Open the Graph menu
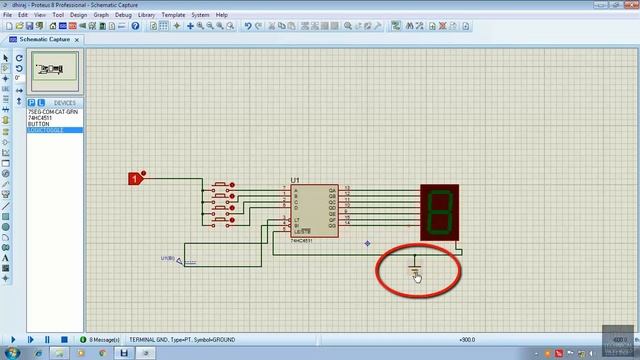Image resolution: width=640 pixels, height=360 pixels. [x=101, y=15]
